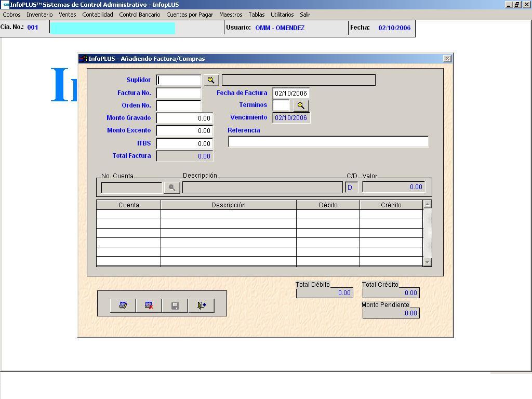Click the Total Crédito value field
Image resolution: width=532 pixels, height=399 pixels.
391,293
